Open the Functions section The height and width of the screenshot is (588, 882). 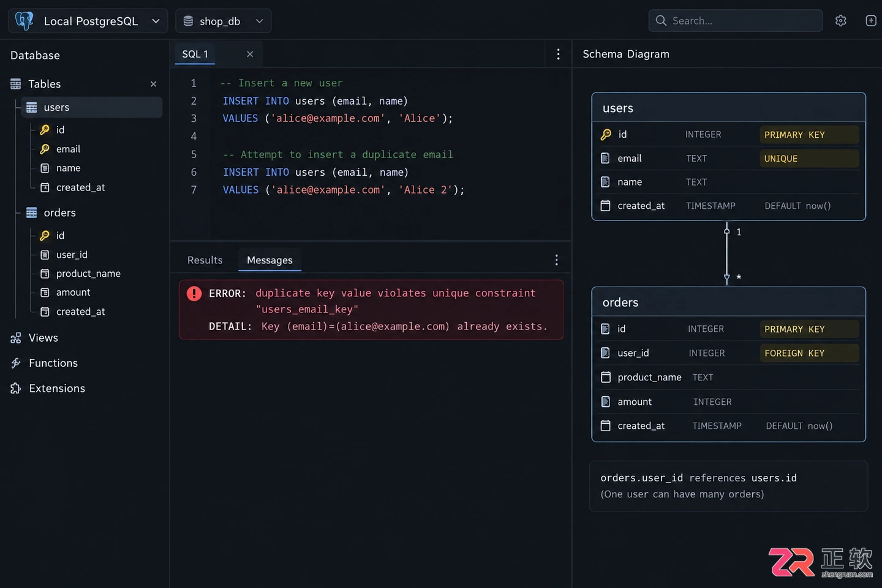pos(53,363)
